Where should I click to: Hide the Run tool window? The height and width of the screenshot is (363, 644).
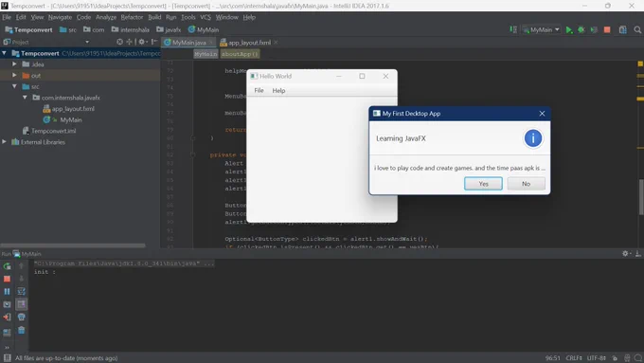637,254
